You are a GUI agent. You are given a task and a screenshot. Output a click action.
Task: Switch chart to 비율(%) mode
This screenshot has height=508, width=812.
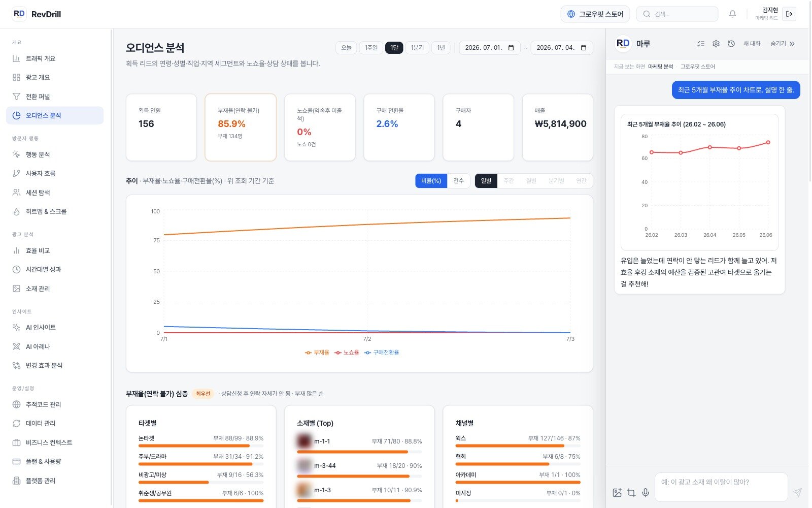click(x=431, y=181)
